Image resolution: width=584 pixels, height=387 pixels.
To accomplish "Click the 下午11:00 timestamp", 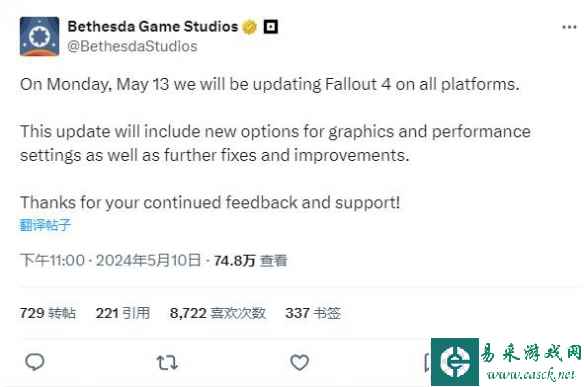I will pyautogui.click(x=53, y=260).
